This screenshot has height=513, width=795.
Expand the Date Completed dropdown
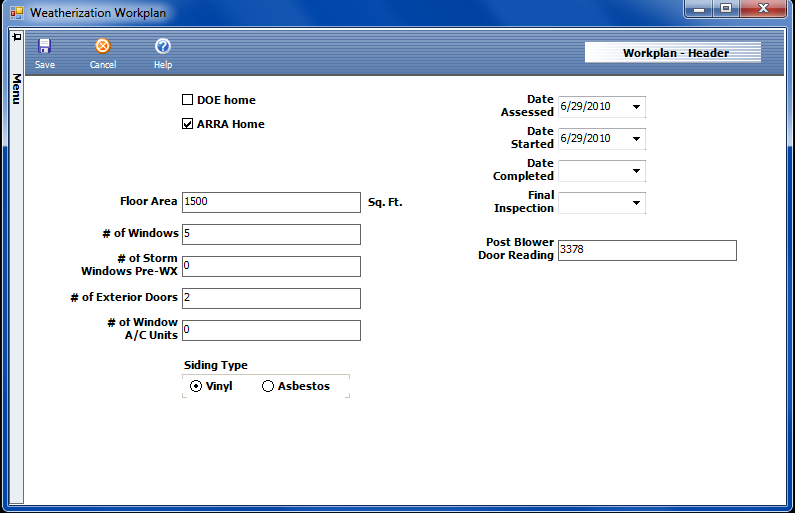coord(636,171)
